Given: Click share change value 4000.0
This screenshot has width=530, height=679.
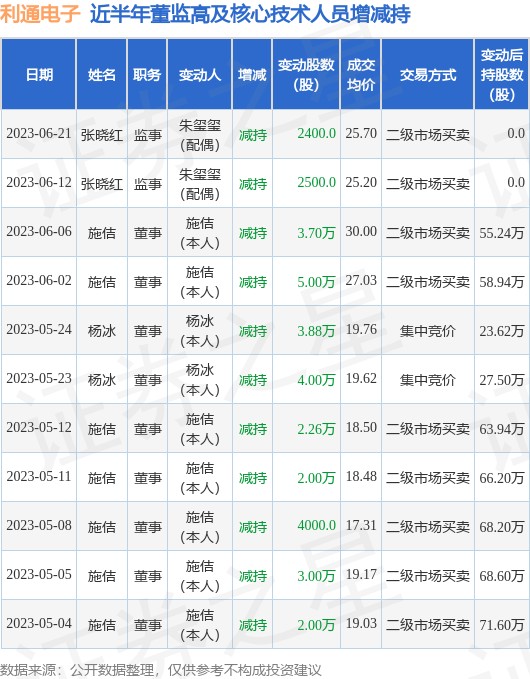Looking at the screenshot, I should [317, 525].
